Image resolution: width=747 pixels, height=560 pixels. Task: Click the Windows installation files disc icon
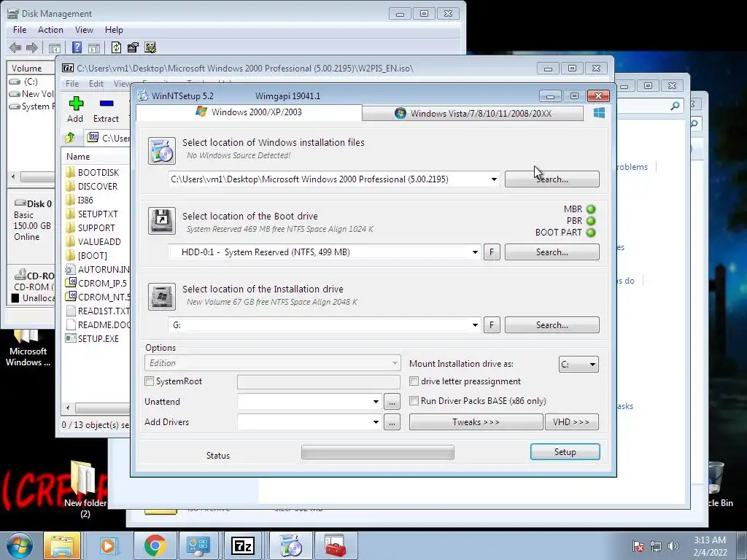[x=161, y=151]
